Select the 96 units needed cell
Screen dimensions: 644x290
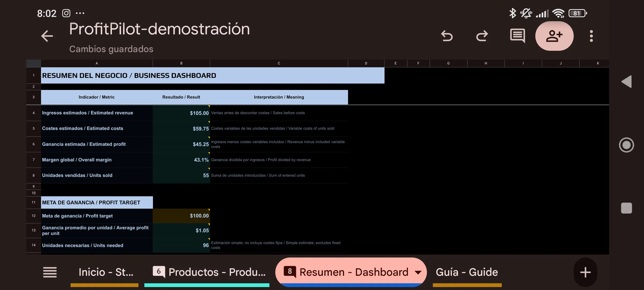[x=181, y=245]
